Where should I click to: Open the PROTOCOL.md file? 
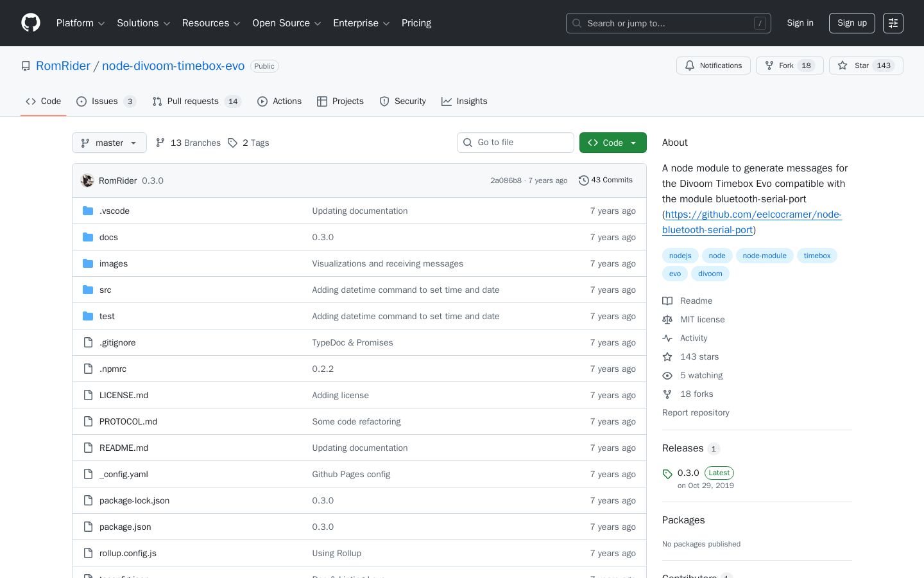click(x=128, y=421)
